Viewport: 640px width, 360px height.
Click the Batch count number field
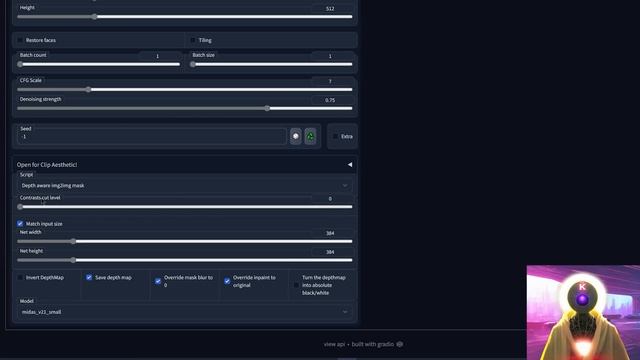[159, 56]
